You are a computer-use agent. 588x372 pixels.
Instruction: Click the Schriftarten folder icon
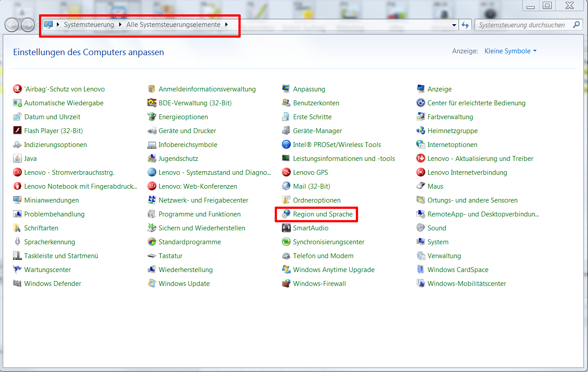pyautogui.click(x=17, y=228)
